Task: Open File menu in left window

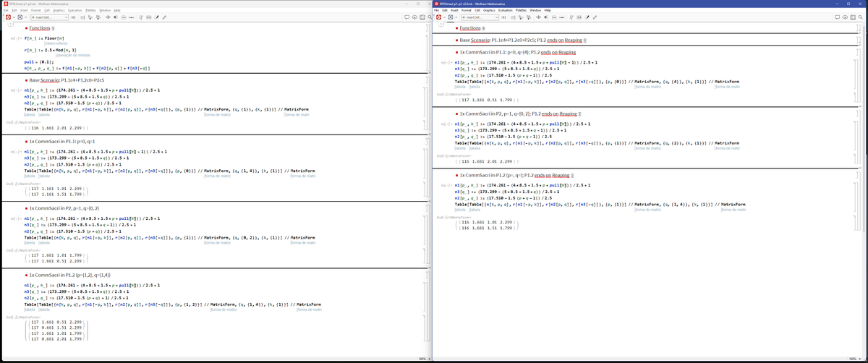Action: (x=6, y=10)
